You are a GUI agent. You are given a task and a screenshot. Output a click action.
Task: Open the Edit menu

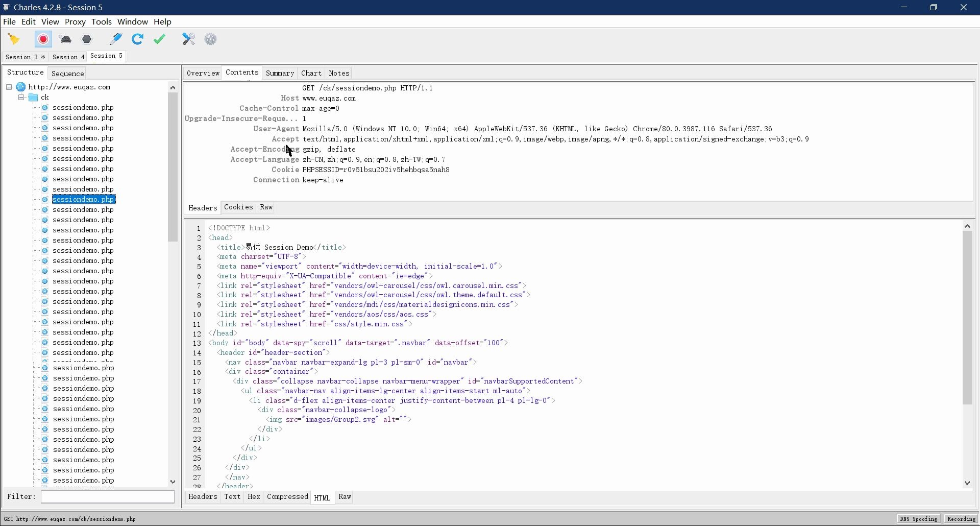(29, 21)
